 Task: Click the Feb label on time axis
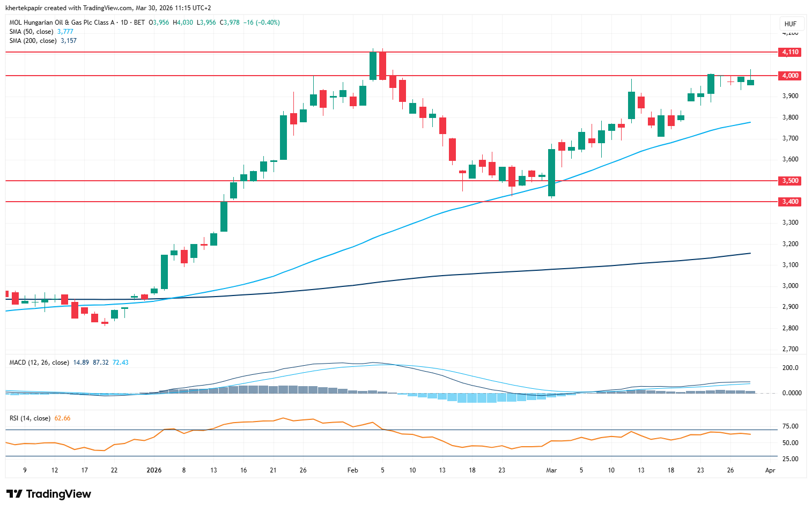[352, 470]
